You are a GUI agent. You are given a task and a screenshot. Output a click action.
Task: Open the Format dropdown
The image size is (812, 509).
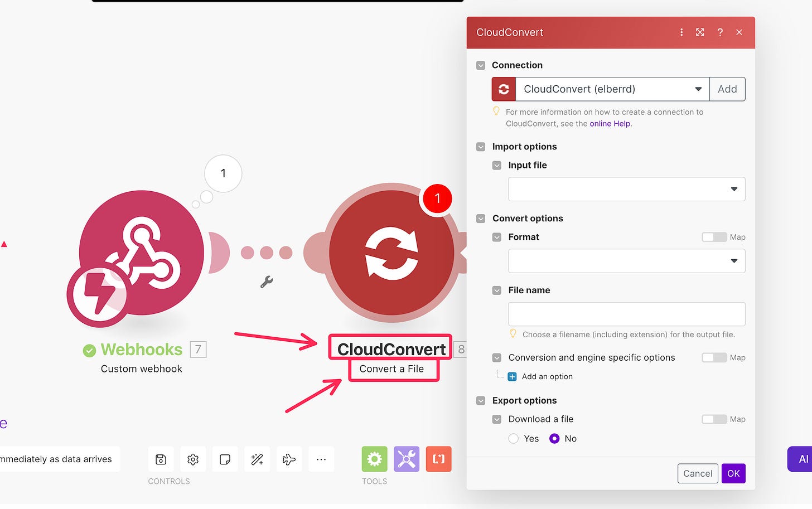tap(627, 261)
